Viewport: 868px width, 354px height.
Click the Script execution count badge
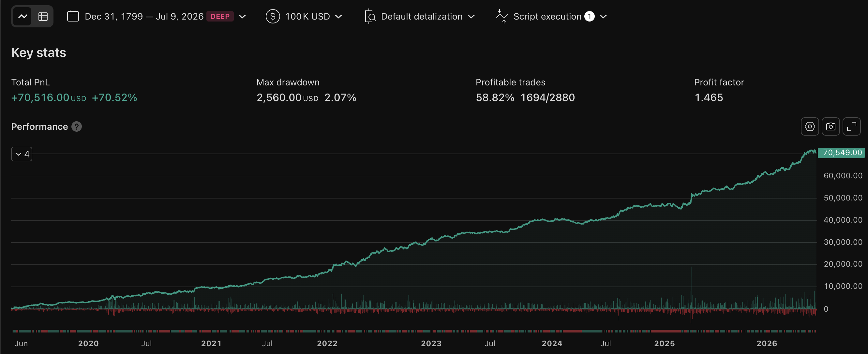[589, 16]
